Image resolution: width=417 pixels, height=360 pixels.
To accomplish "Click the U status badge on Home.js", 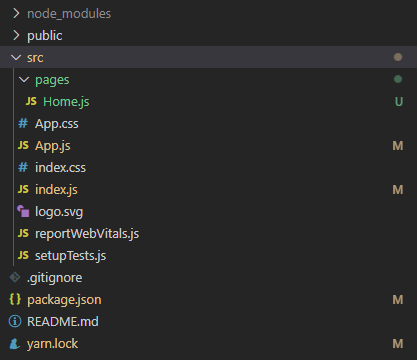I will (399, 101).
